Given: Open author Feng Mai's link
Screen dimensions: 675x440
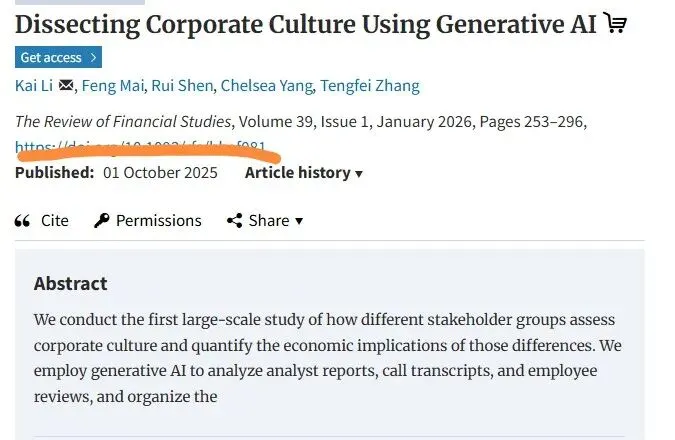Looking at the screenshot, I should (x=111, y=86).
